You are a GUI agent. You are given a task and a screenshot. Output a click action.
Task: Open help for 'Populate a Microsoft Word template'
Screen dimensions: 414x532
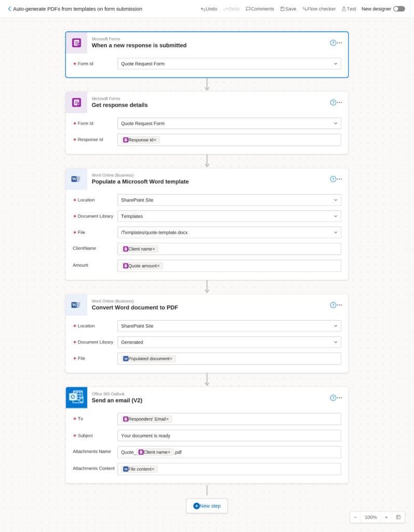(333, 179)
